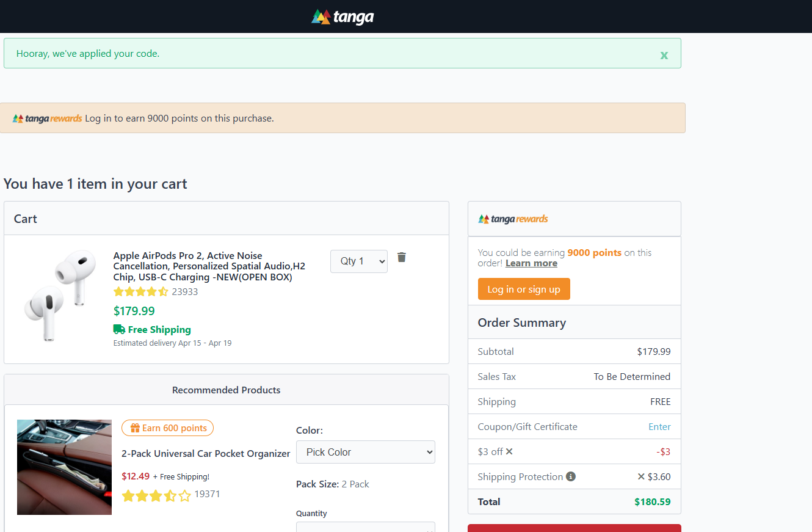Click the '23933' review count

(x=185, y=292)
